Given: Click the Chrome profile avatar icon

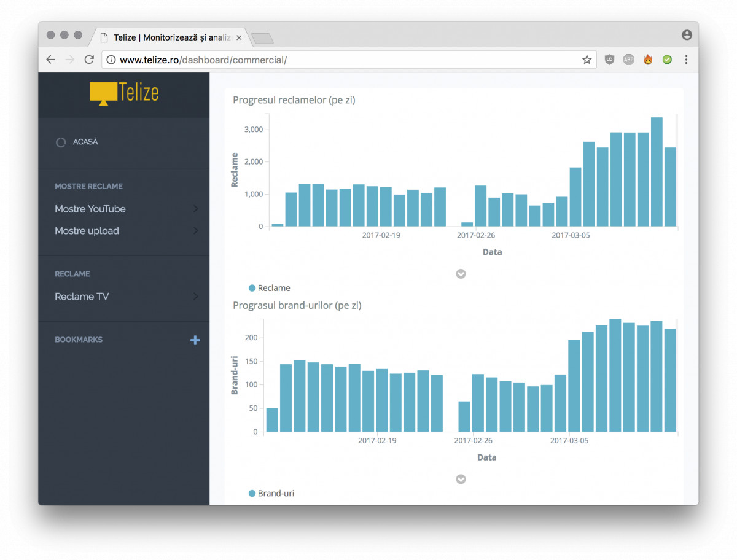Looking at the screenshot, I should pyautogui.click(x=687, y=35).
